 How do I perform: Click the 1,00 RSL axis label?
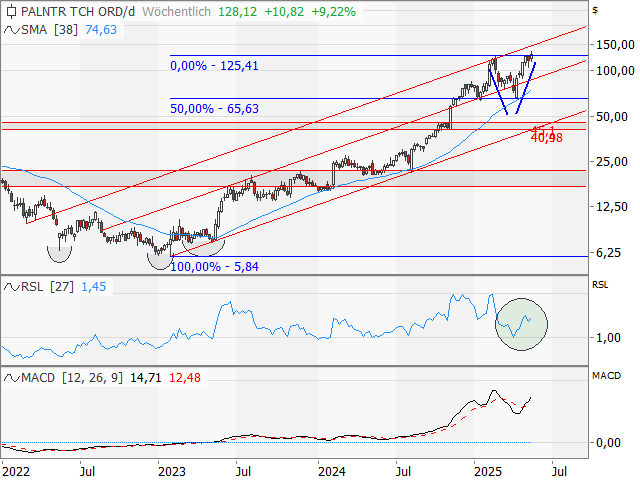point(609,338)
